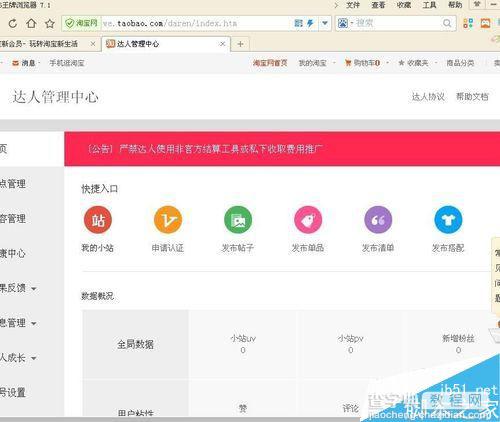Image resolution: width=500 pixels, height=422 pixels.
Task: Open the 帮助 menu
Action: pos(455,5)
